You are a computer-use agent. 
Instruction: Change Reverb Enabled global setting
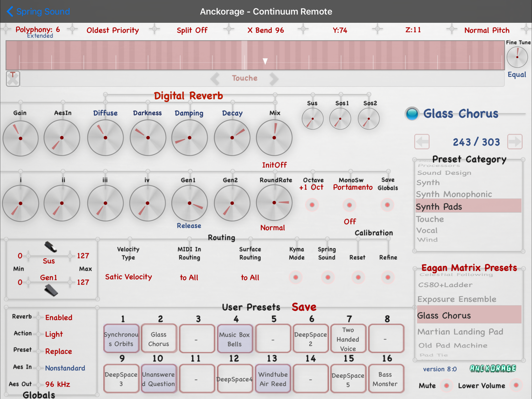pos(59,317)
